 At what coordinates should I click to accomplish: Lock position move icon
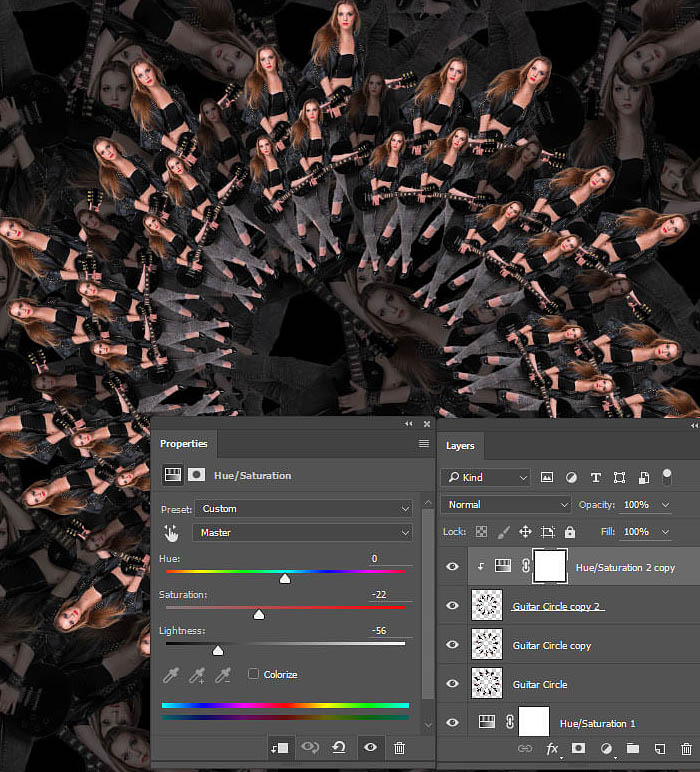pyautogui.click(x=525, y=532)
